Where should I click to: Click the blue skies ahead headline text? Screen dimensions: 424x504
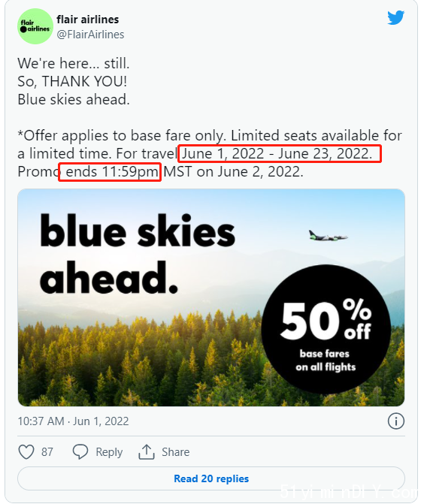tap(138, 254)
